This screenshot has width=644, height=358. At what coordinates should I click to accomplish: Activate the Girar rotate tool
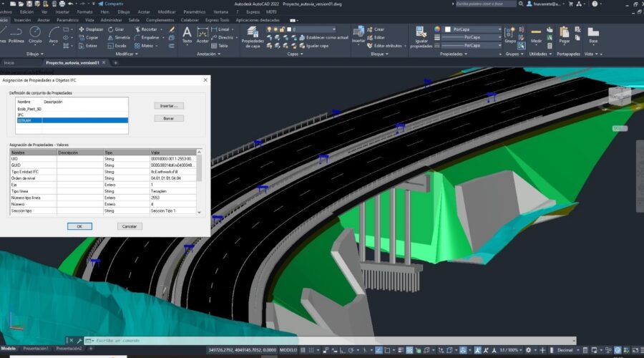(116, 29)
